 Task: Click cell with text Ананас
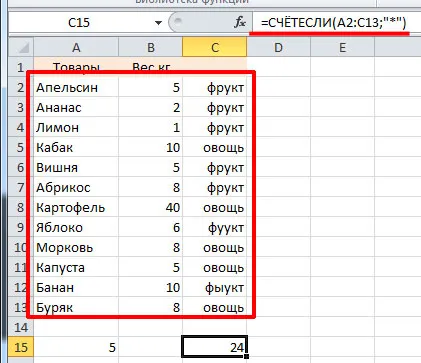76,107
